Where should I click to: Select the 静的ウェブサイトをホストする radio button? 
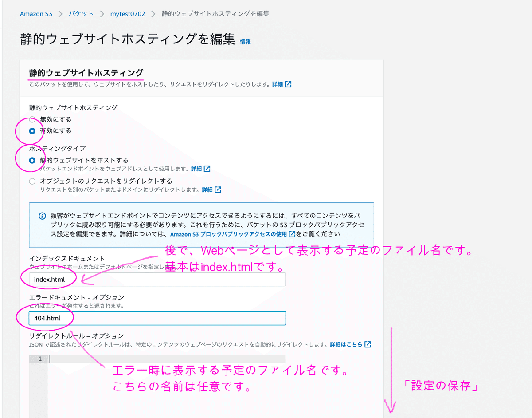point(31,161)
